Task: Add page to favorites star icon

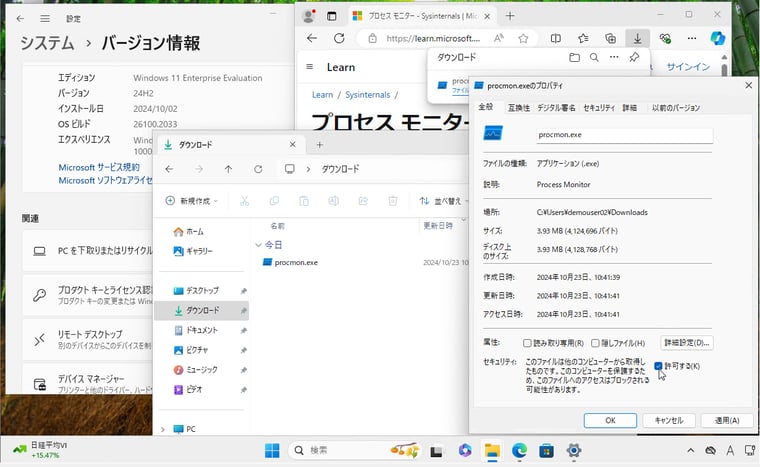Action: [523, 38]
